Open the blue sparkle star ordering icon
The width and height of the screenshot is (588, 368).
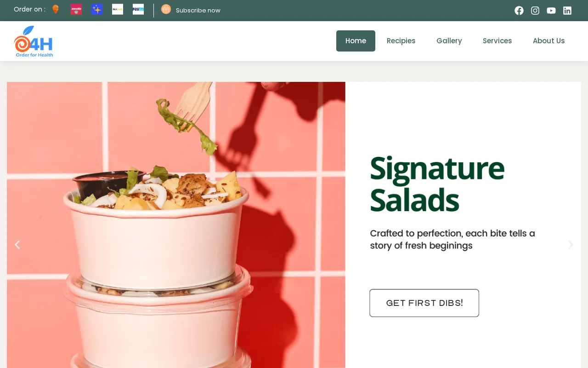(97, 9)
